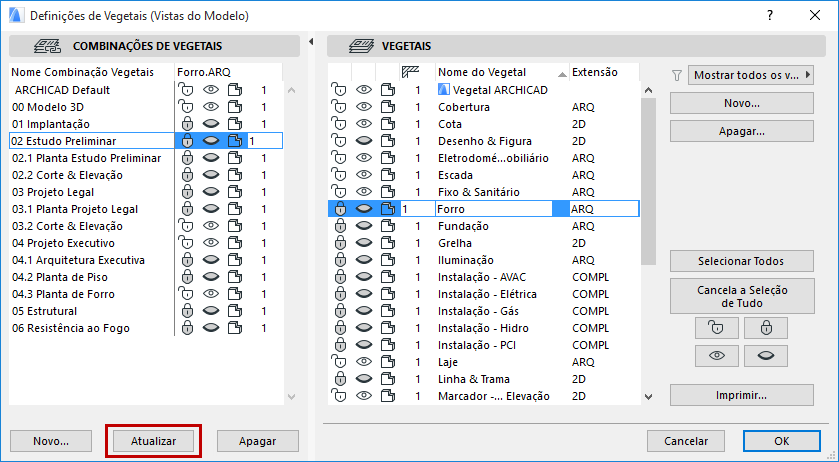
Task: Click the help question mark button
Action: tap(769, 16)
